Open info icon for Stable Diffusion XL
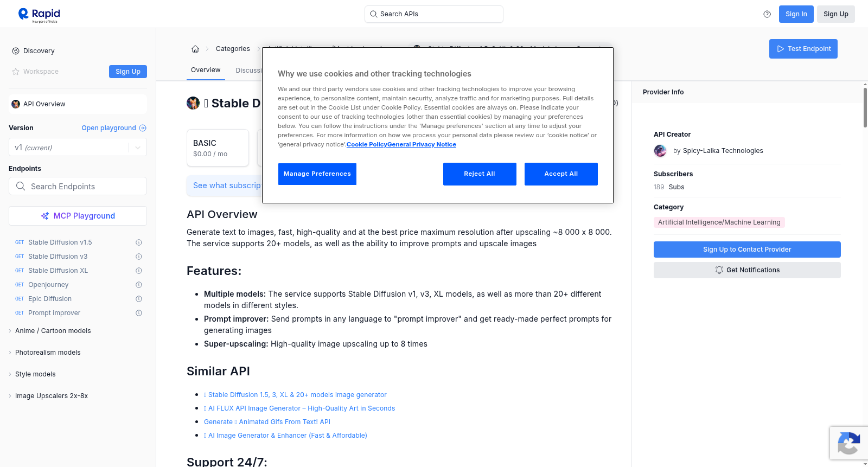This screenshot has height=467, width=868. click(139, 271)
